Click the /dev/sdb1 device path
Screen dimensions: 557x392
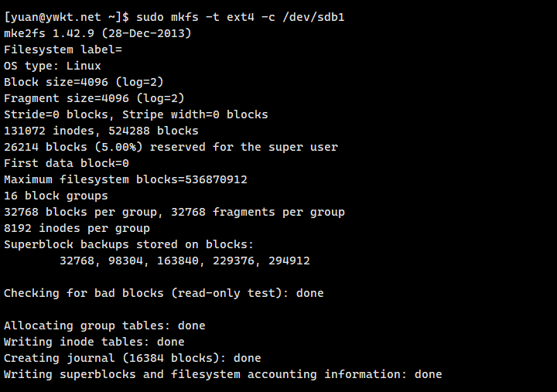313,17
